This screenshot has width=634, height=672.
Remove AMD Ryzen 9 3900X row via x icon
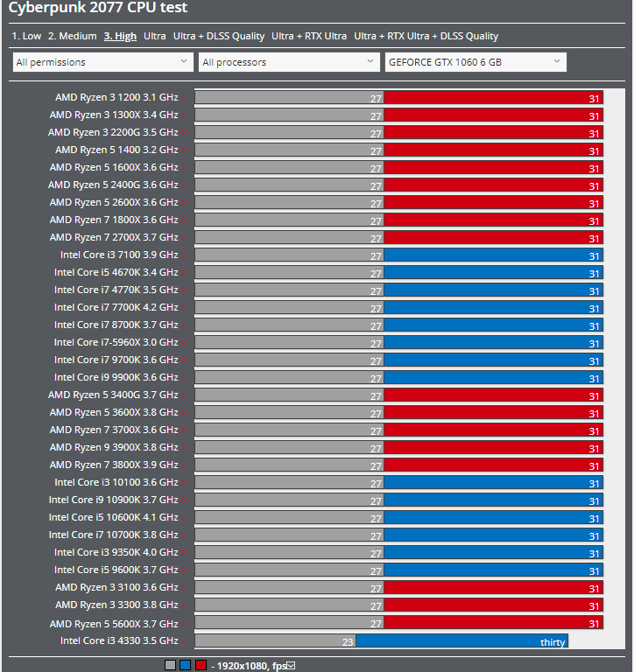pyautogui.click(x=185, y=448)
